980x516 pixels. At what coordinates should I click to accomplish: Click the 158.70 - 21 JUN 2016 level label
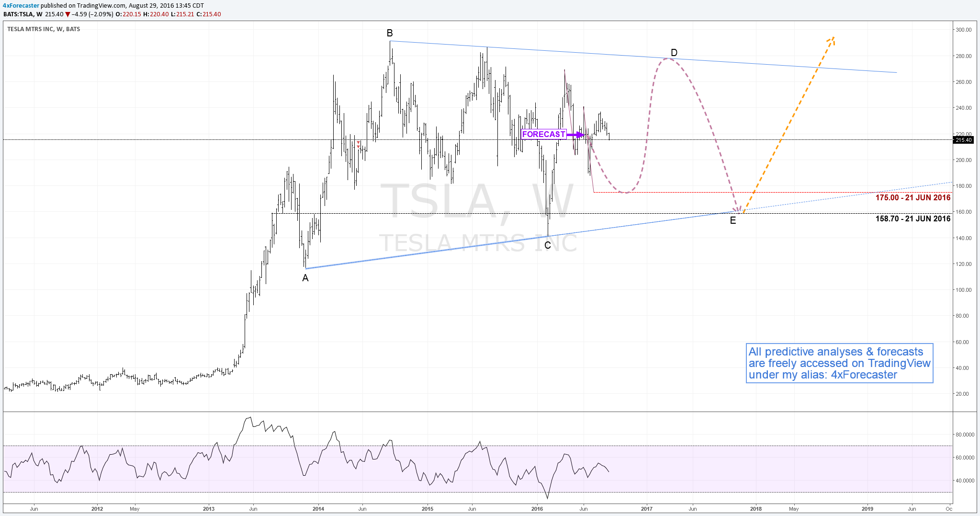coord(913,218)
